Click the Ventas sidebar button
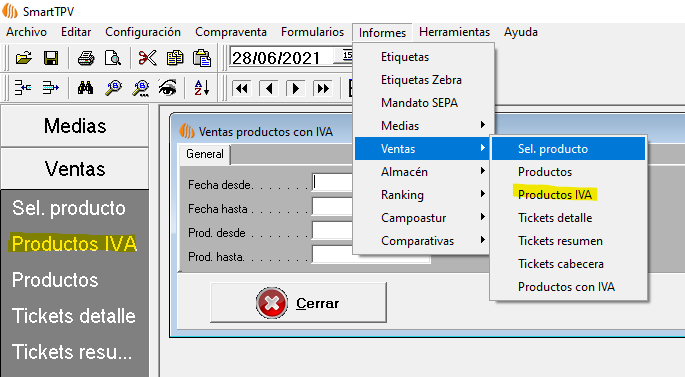Screen dimensions: 685x377 [75, 169]
